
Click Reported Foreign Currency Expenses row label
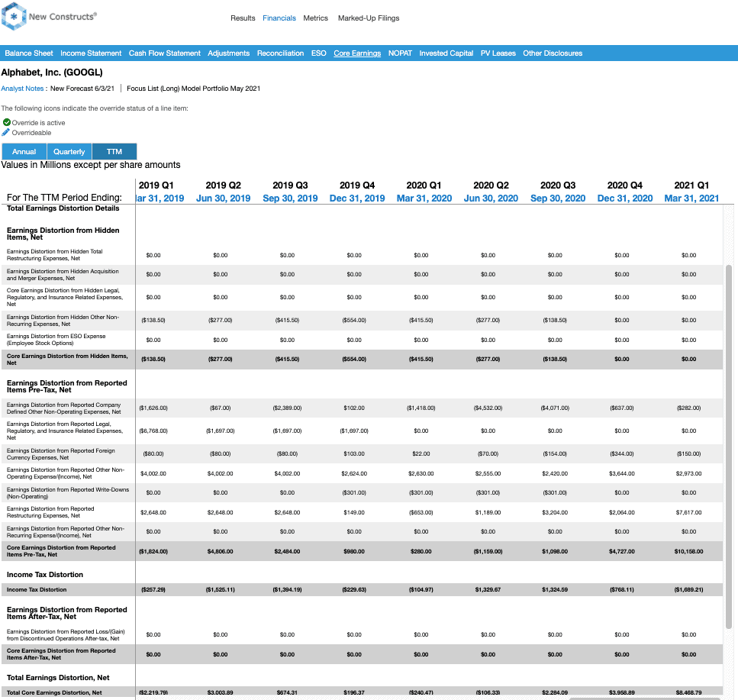point(61,453)
